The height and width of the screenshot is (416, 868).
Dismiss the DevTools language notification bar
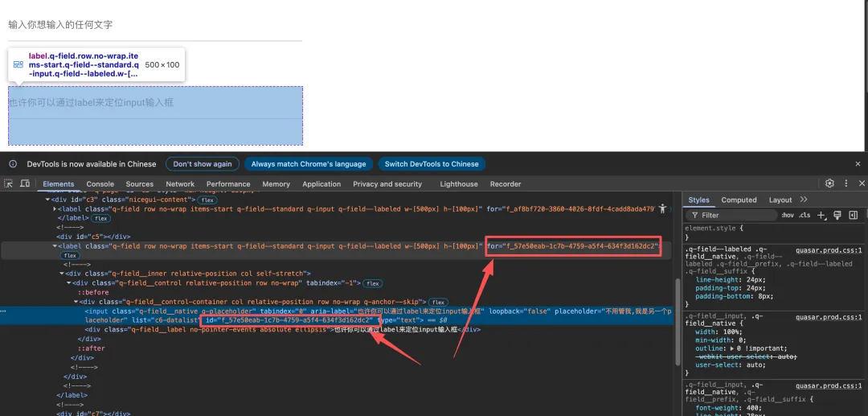tap(858, 164)
